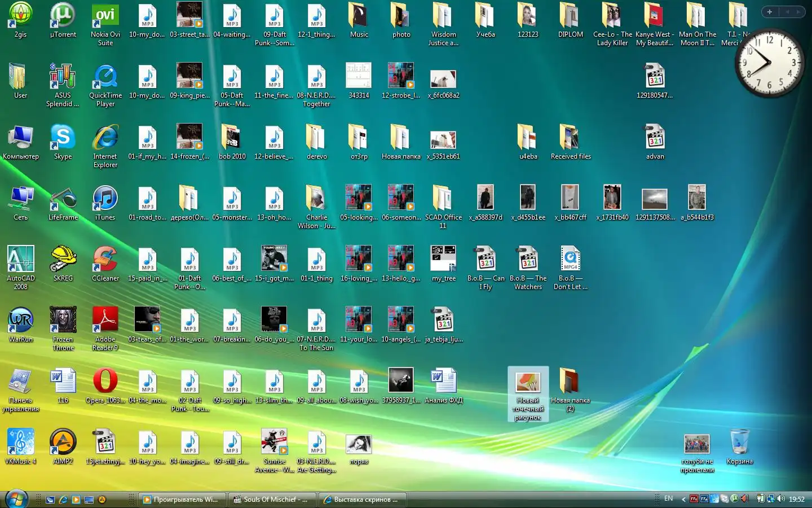Screen dimensions: 812x508
Task: Select the AutoCAD 2008 desktop icon
Action: tap(20, 260)
